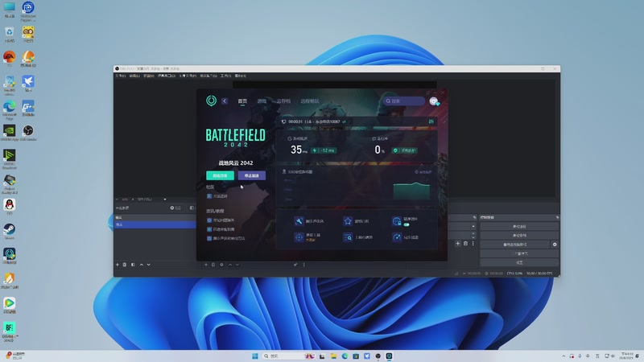Open the OBS preview zoom dropdown arrow
644x362 pixels.
165,200
